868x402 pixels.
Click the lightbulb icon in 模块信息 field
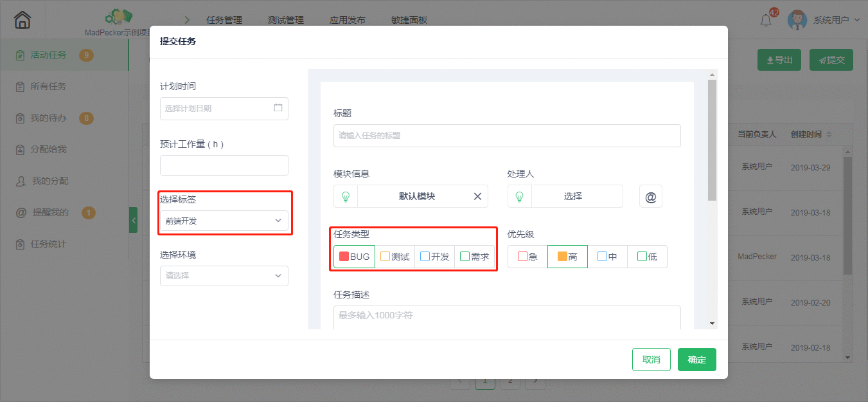345,196
